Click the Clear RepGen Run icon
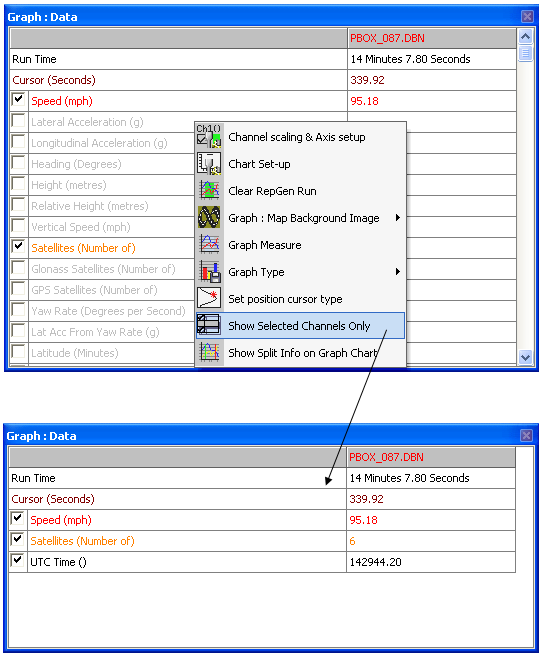Image resolution: width=543 pixels, height=657 pixels. click(x=209, y=191)
